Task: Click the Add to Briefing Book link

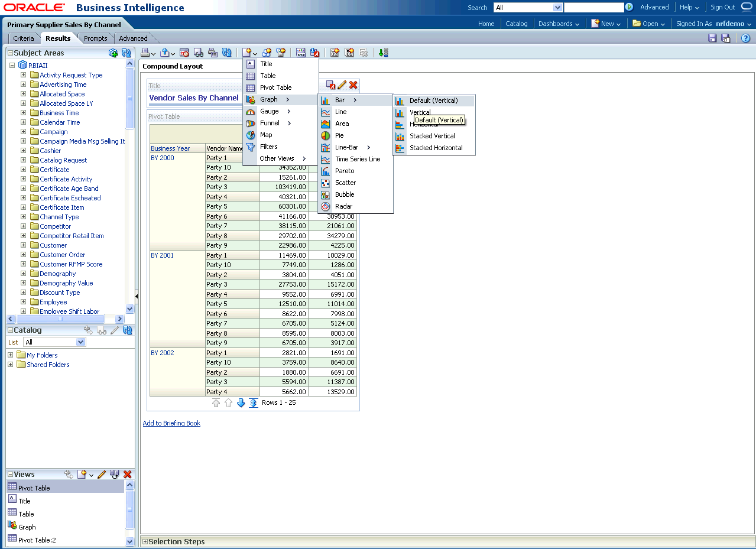Action: 171,423
